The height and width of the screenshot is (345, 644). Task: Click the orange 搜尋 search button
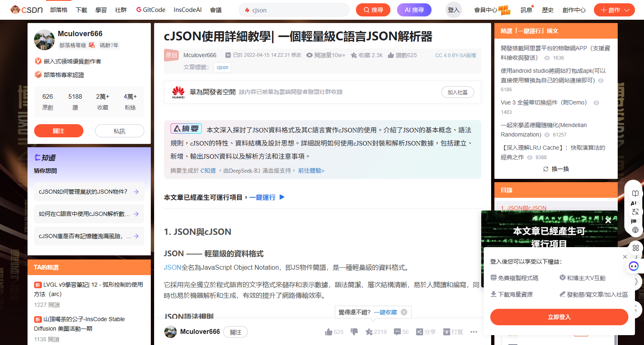[x=373, y=10]
